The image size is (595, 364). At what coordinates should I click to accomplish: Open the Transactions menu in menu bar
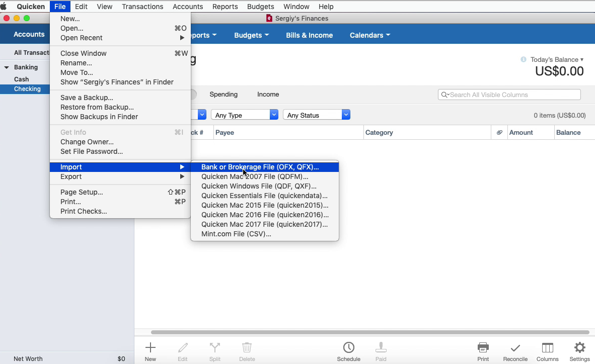point(142,7)
